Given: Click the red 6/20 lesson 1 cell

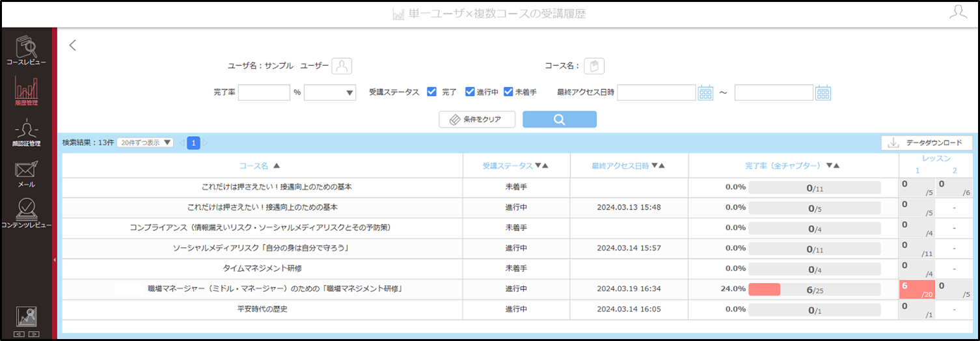Looking at the screenshot, I should pyautogui.click(x=917, y=290).
